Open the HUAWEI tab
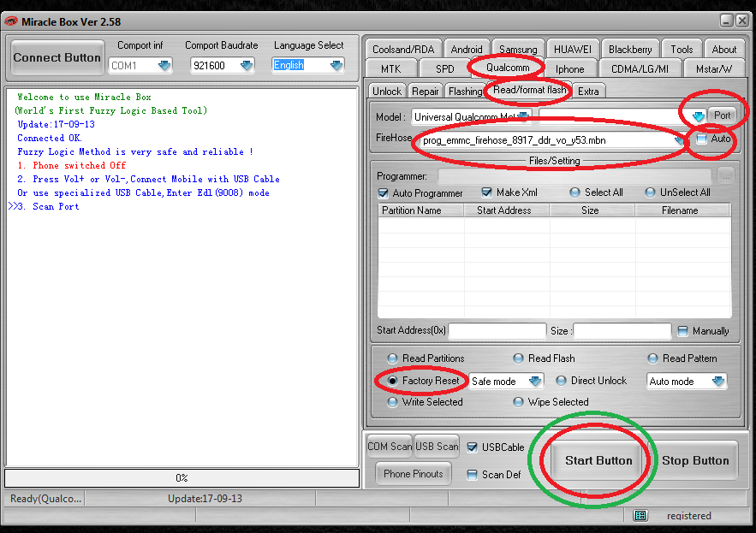This screenshot has width=756, height=533. pyautogui.click(x=572, y=49)
